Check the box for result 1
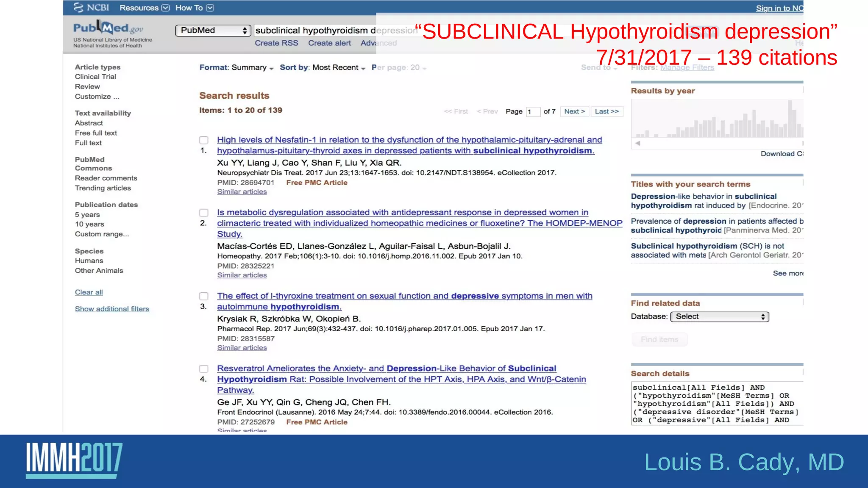Image resolution: width=868 pixels, height=488 pixels. [204, 140]
